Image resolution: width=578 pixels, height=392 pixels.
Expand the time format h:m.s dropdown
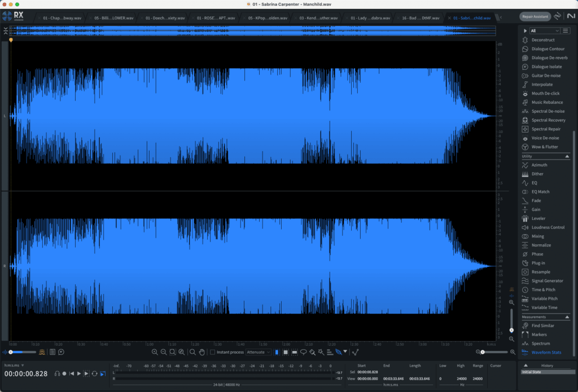pyautogui.click(x=12, y=365)
